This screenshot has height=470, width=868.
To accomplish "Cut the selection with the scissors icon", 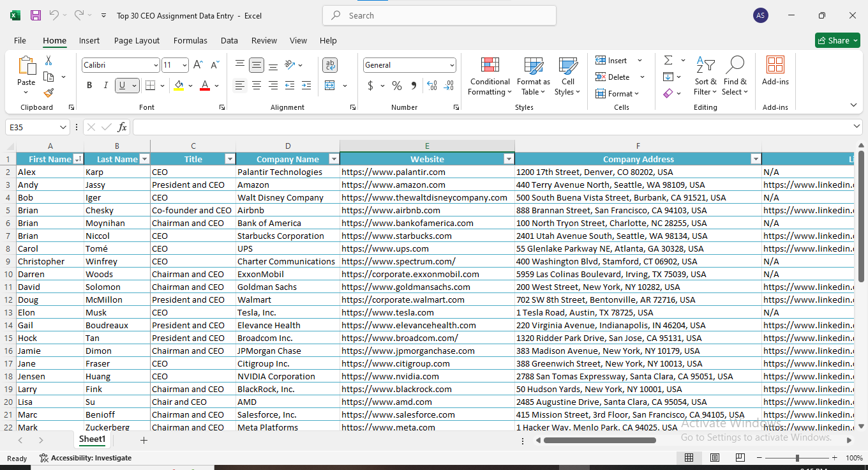I will pyautogui.click(x=49, y=61).
